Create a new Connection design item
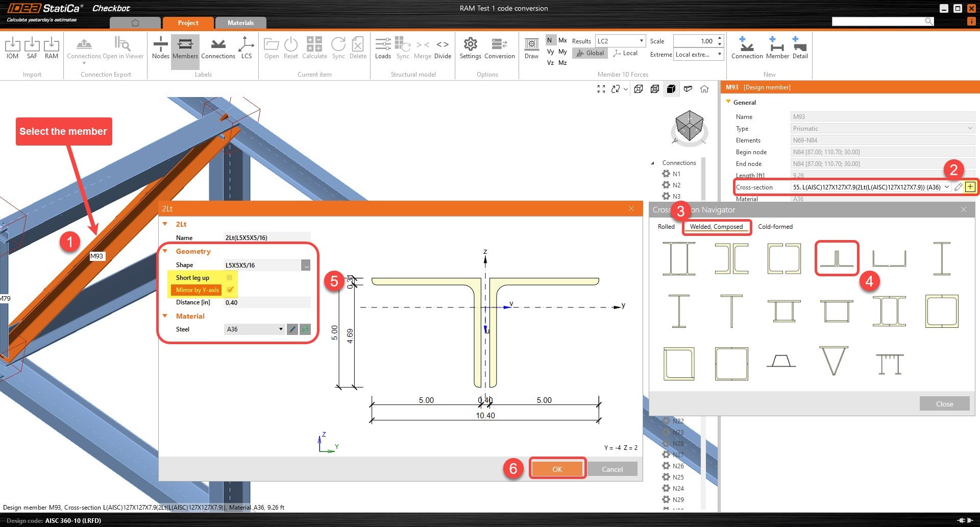The image size is (980, 527). tap(747, 48)
